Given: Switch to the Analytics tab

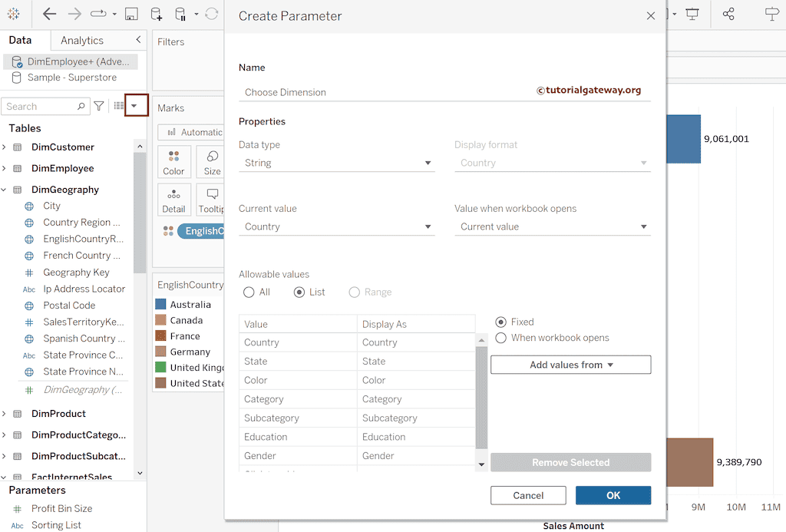Looking at the screenshot, I should click(82, 41).
